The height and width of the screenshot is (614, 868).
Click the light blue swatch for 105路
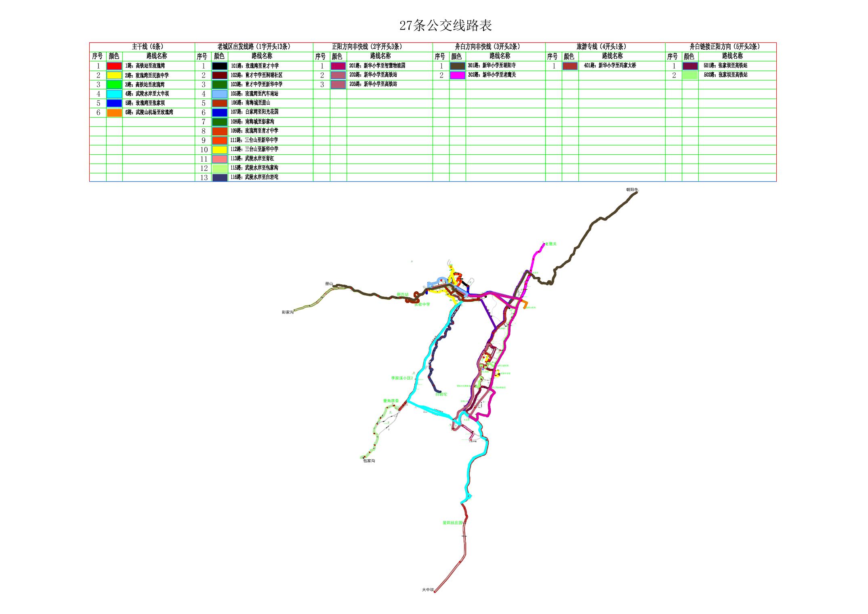point(220,94)
